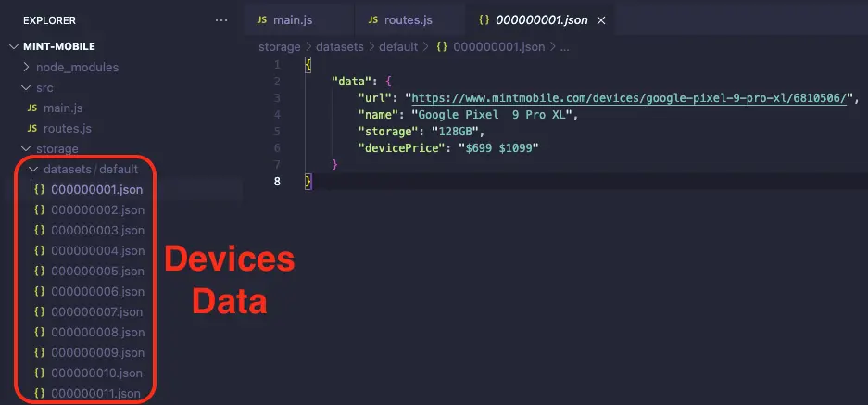Click line number 8 in the gutter

[x=277, y=182]
